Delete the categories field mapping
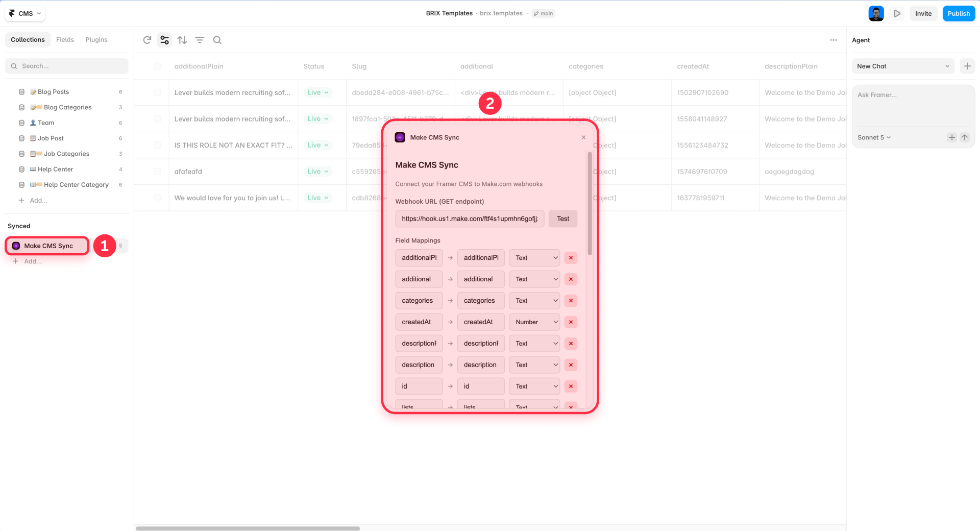980x531 pixels. click(x=571, y=301)
